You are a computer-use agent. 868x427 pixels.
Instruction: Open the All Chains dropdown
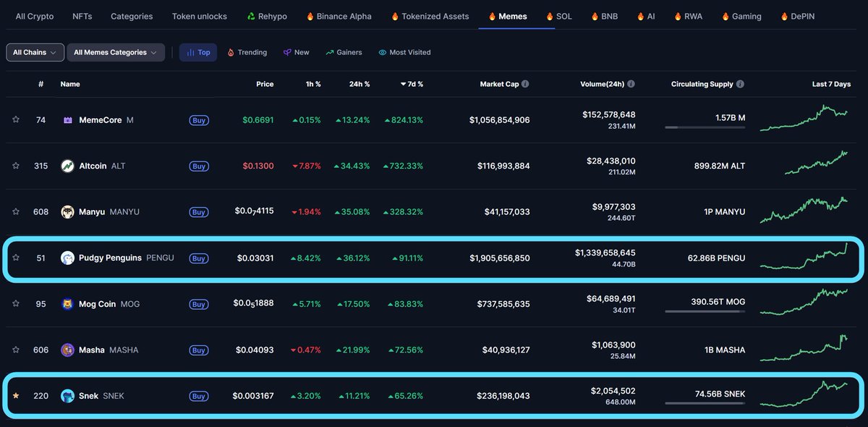[35, 52]
